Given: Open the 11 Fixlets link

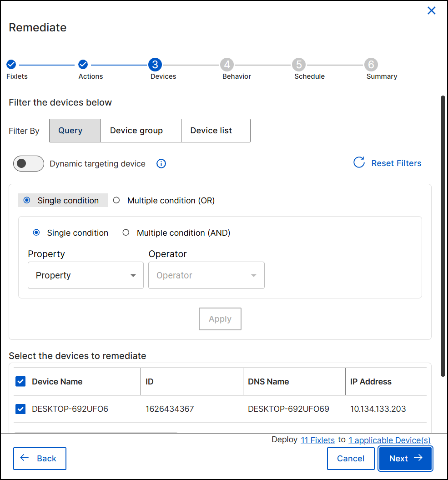Looking at the screenshot, I should [x=317, y=440].
